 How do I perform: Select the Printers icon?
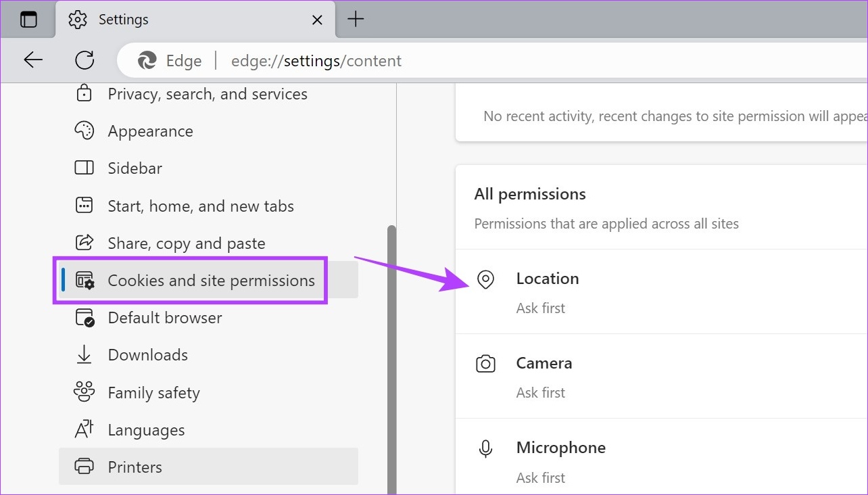pyautogui.click(x=84, y=467)
